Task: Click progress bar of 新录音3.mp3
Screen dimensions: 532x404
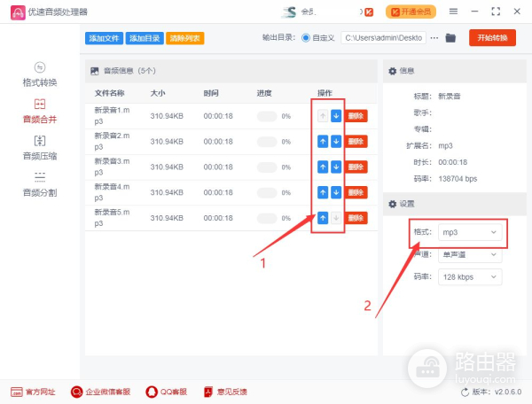Action: (x=267, y=167)
